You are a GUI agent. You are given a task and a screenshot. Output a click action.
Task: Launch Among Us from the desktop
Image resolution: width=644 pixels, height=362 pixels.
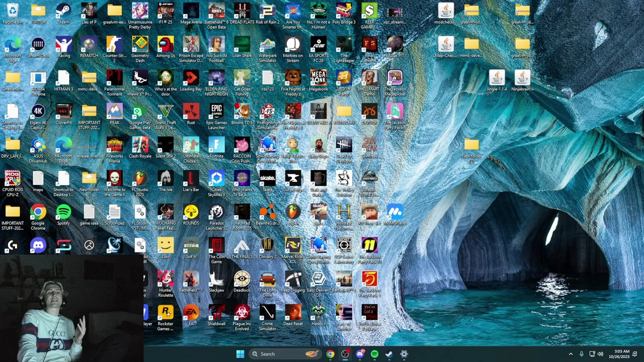point(166,47)
